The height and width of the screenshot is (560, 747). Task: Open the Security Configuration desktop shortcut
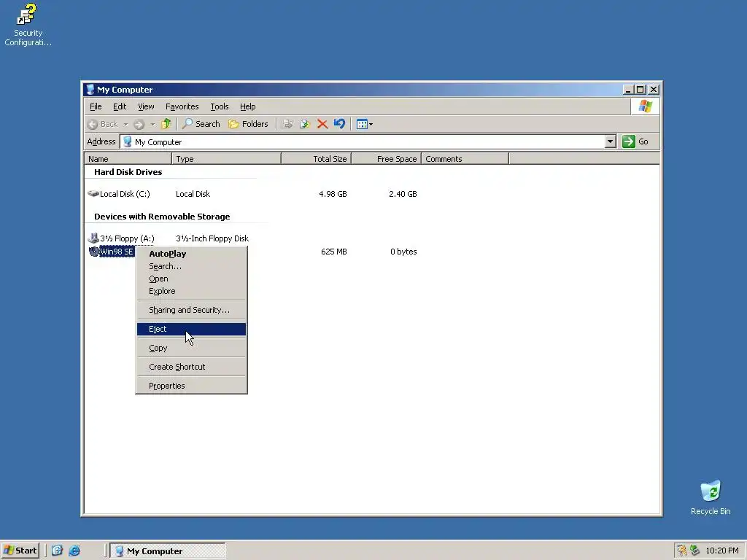[x=28, y=25]
